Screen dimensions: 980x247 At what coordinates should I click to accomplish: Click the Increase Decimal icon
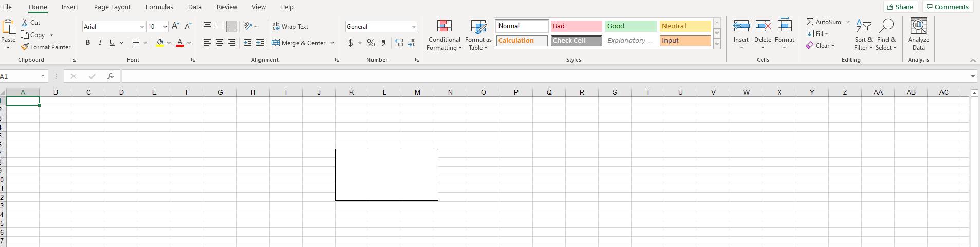click(x=399, y=43)
